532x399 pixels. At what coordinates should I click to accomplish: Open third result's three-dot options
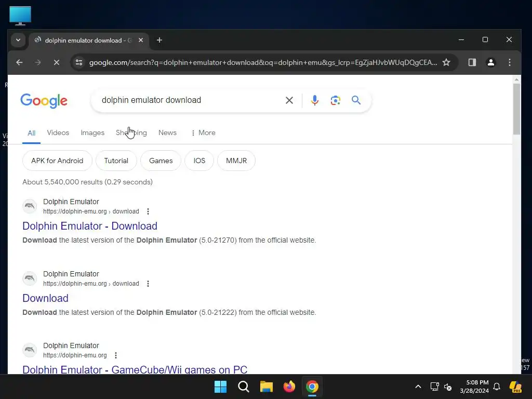click(x=116, y=355)
